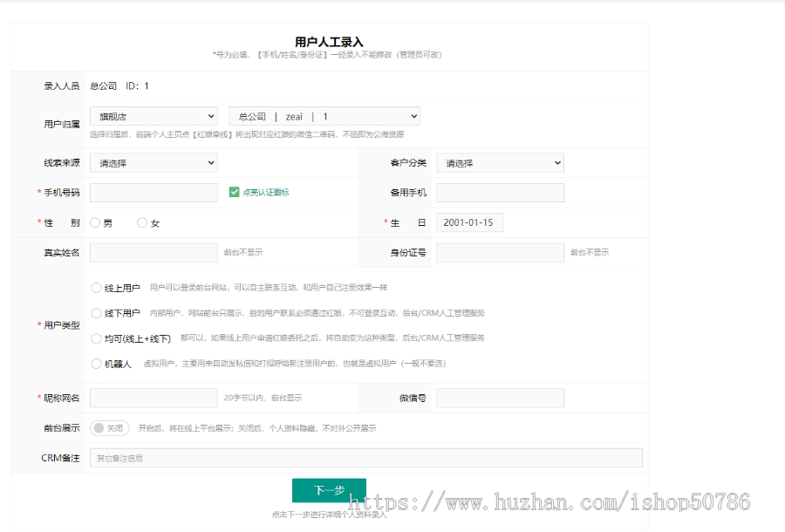The image size is (785, 532).
Task: Click the 微信号 input field
Action: click(x=500, y=398)
